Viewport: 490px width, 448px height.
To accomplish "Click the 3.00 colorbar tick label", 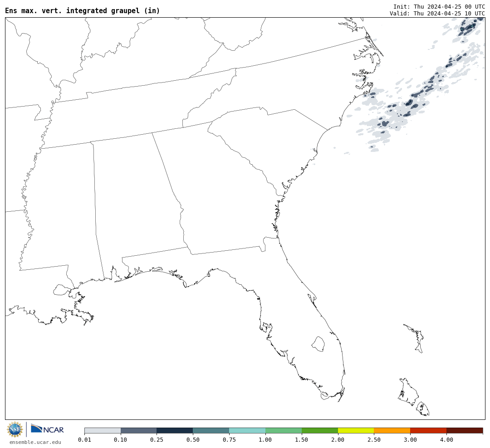I will pos(410,439).
